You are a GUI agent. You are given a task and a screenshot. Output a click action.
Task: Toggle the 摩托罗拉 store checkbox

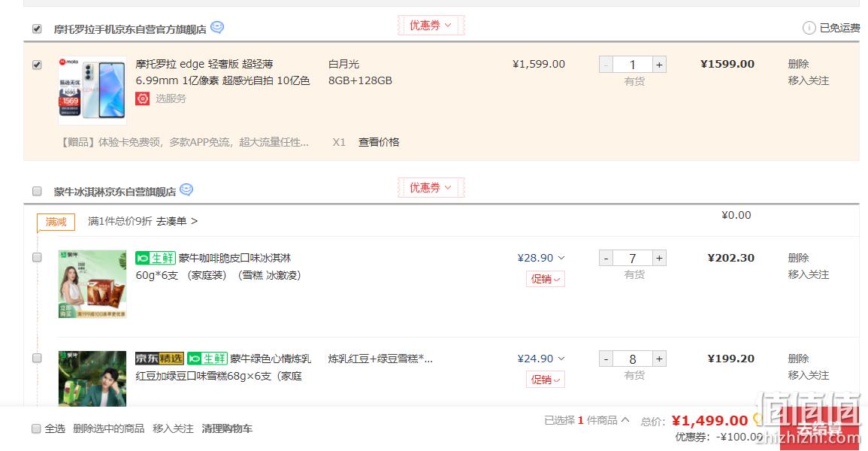click(37, 29)
